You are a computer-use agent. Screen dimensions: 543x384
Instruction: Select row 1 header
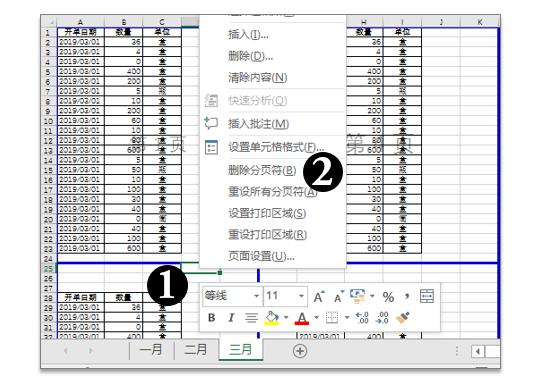(x=48, y=33)
